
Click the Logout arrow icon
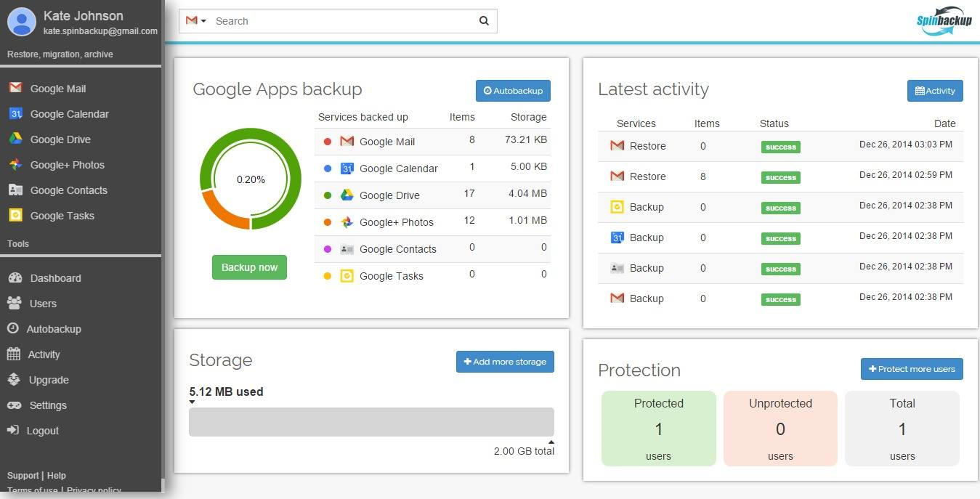click(x=13, y=430)
